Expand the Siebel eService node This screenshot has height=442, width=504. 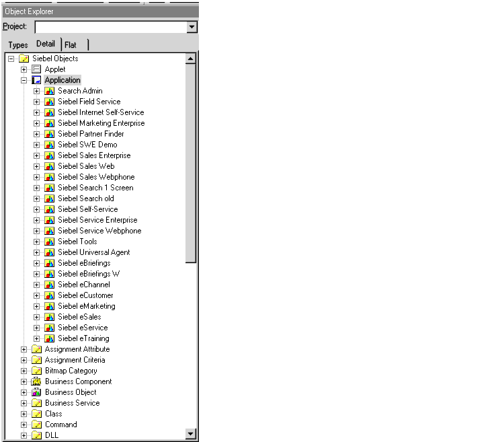pyautogui.click(x=37, y=328)
